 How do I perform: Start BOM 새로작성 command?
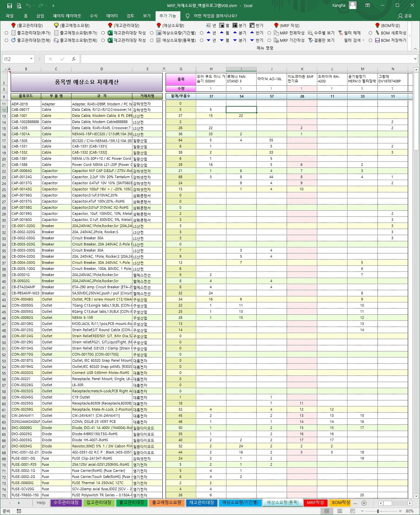point(390,33)
